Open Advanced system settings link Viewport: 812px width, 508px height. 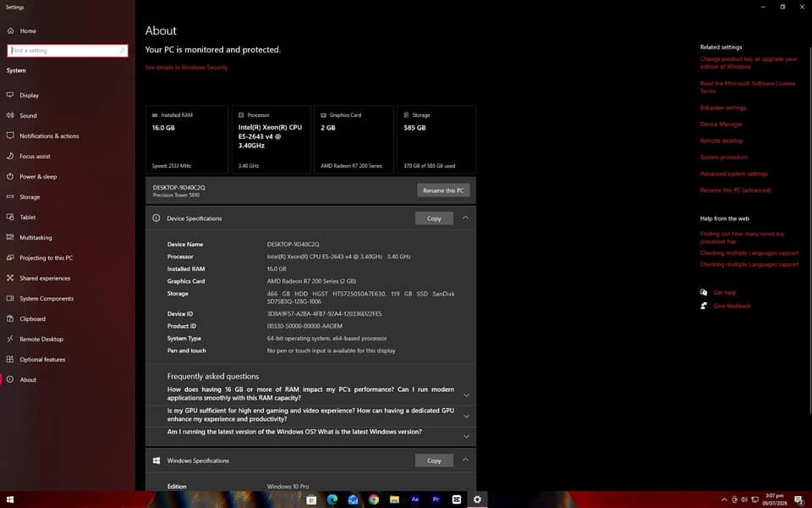tap(734, 174)
